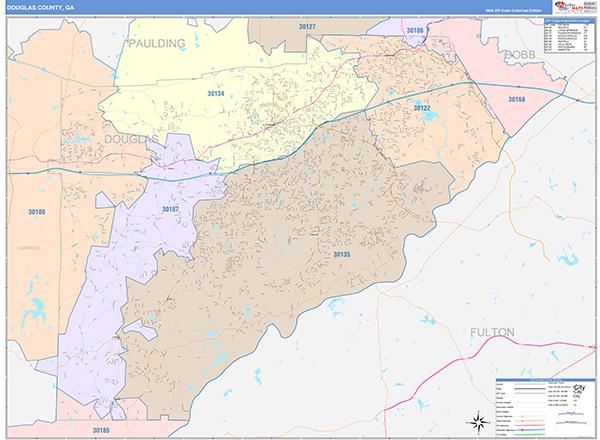The width and height of the screenshot is (600, 440).
Task: Click ZIP code label 30180
Action: (37, 212)
